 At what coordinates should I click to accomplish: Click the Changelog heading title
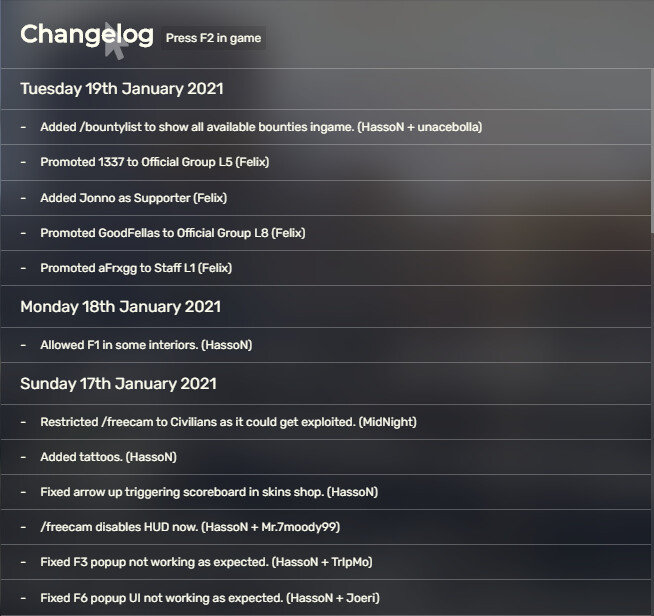point(86,35)
